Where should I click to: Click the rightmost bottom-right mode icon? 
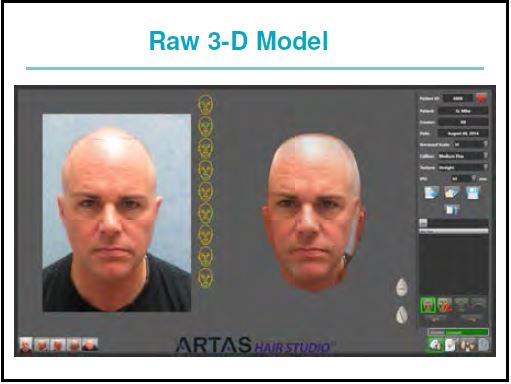[484, 345]
